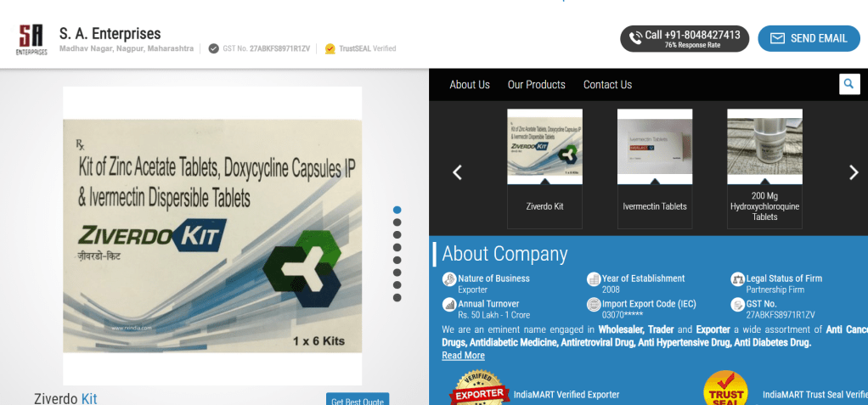Open the Our Products menu
Viewport: 868px width, 405px height.
(536, 85)
